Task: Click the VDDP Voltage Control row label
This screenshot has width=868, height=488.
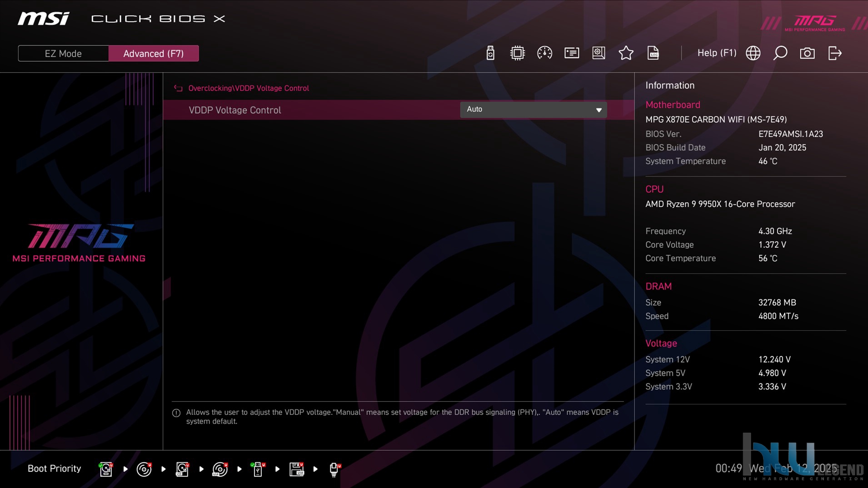Action: [x=234, y=110]
